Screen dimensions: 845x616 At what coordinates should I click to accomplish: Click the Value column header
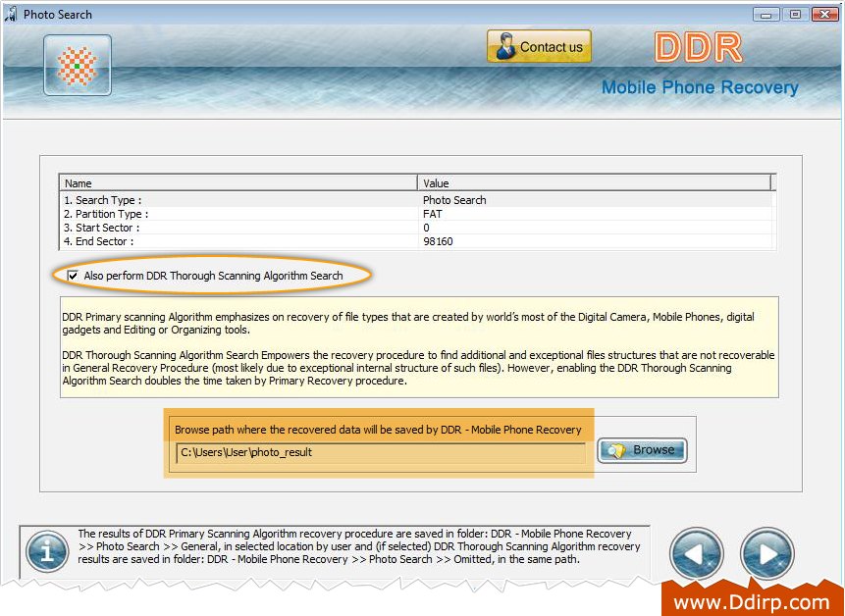[595, 183]
